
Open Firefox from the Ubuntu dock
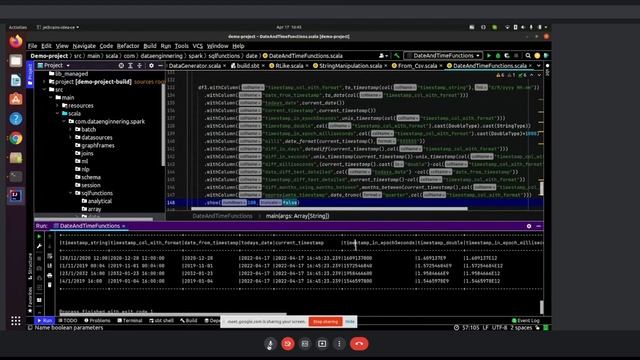tap(16, 42)
